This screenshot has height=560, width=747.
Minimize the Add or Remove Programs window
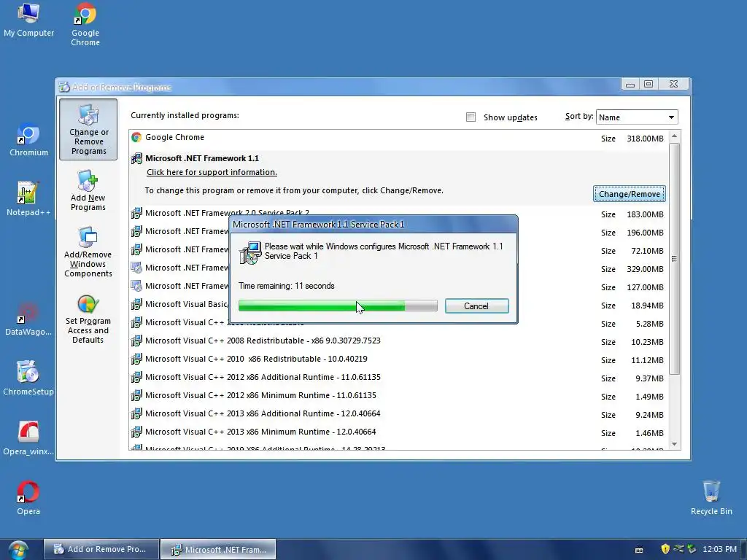point(630,85)
